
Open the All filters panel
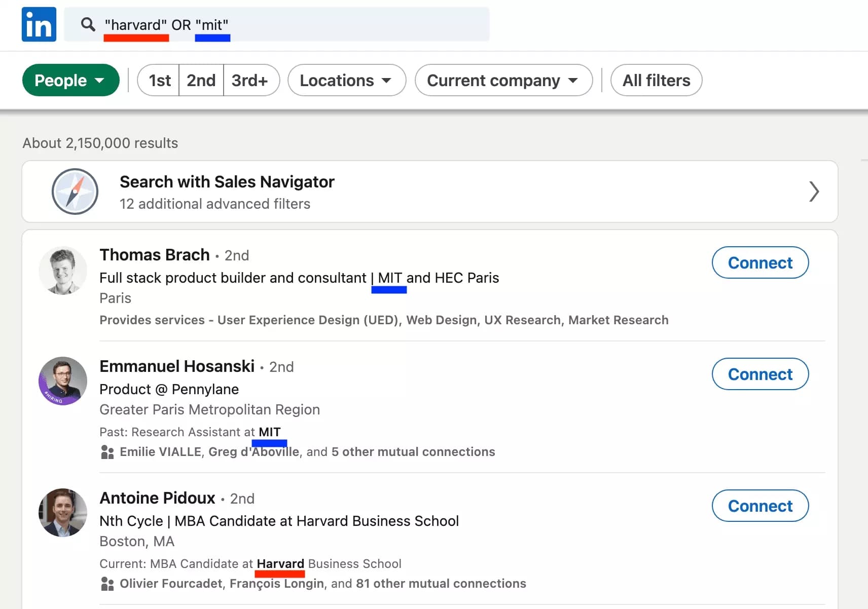tap(656, 80)
